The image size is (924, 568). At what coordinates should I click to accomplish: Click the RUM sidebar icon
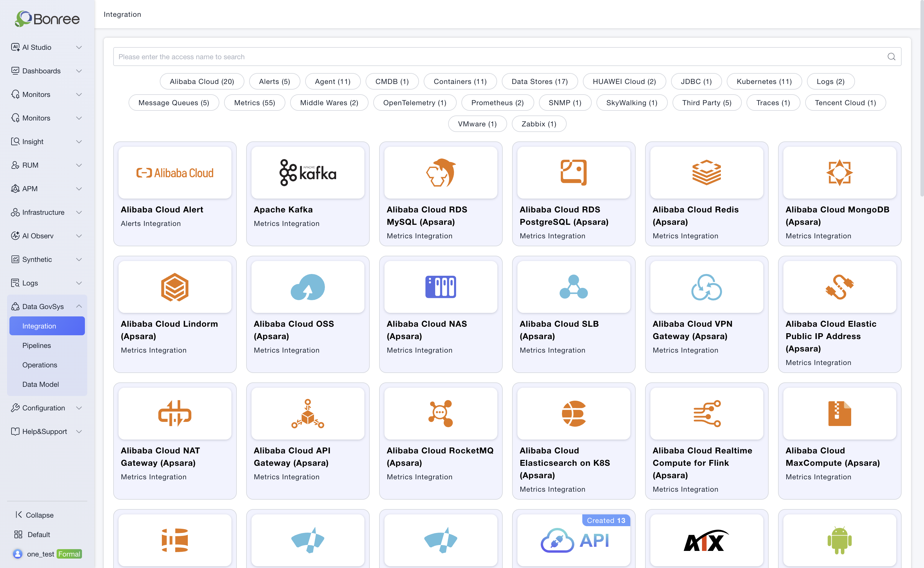pyautogui.click(x=15, y=165)
